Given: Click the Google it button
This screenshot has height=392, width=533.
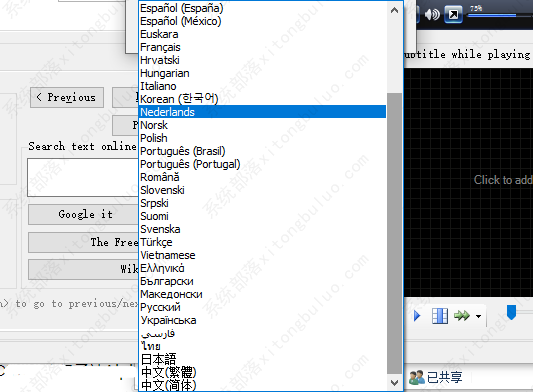Looking at the screenshot, I should [x=84, y=215].
